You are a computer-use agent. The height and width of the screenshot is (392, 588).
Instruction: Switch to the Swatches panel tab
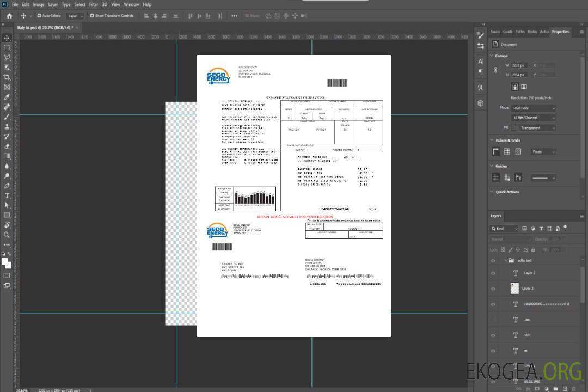tap(495, 32)
